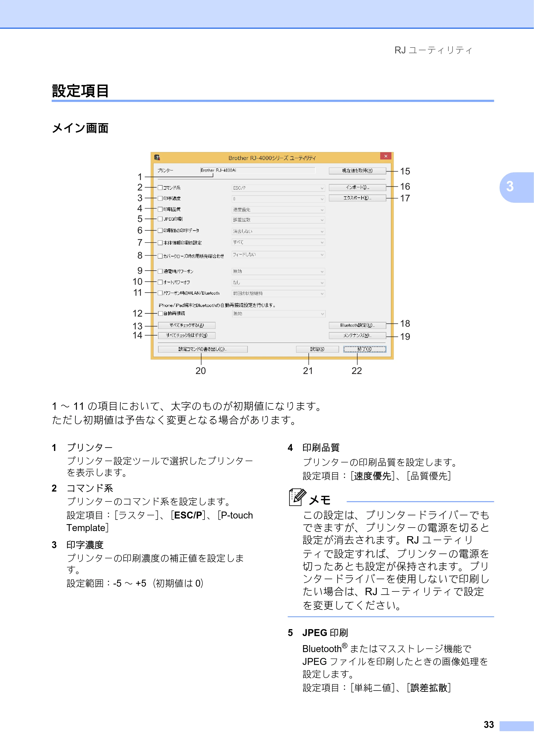Toggle オートパワーオフ checkbox

pyautogui.click(x=160, y=282)
